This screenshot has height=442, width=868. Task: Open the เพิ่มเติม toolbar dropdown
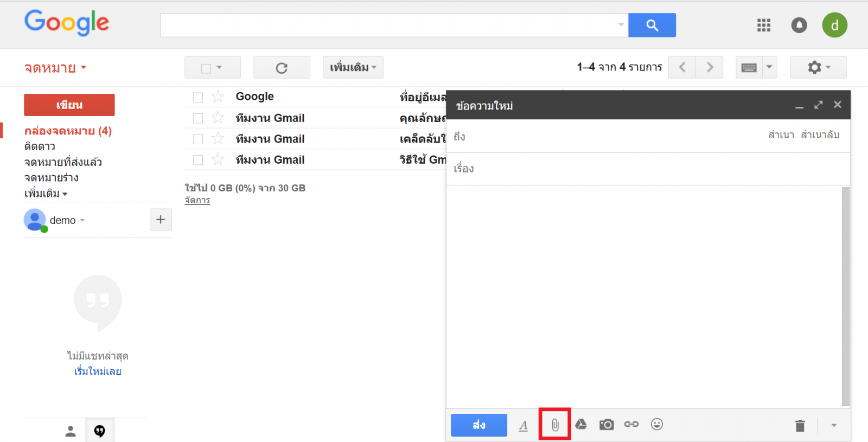[x=353, y=67]
